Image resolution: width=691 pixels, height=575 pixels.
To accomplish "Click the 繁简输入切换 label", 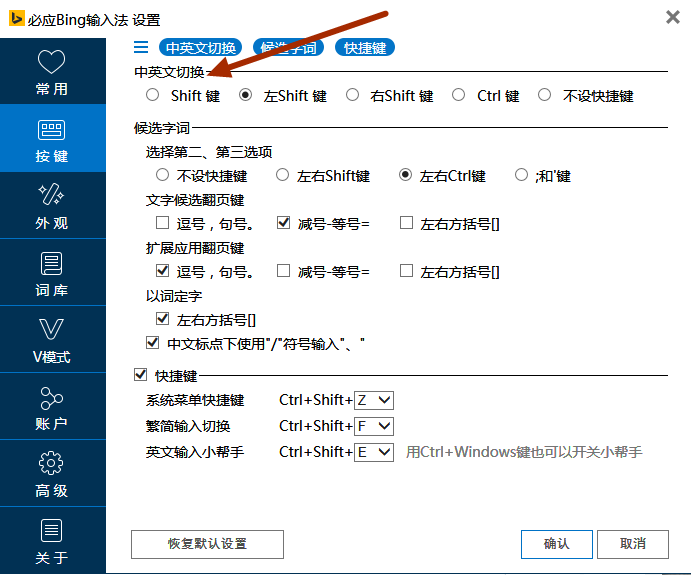I will pos(188,426).
